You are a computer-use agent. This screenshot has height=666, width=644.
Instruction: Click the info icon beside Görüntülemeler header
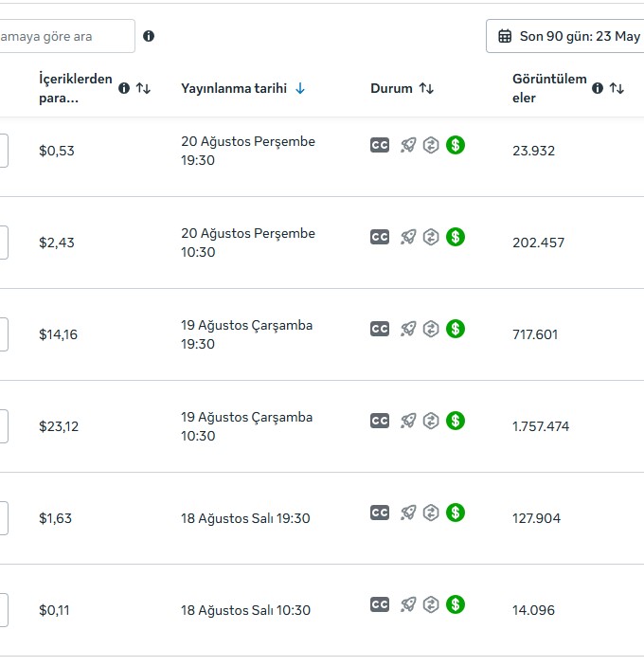tap(598, 88)
